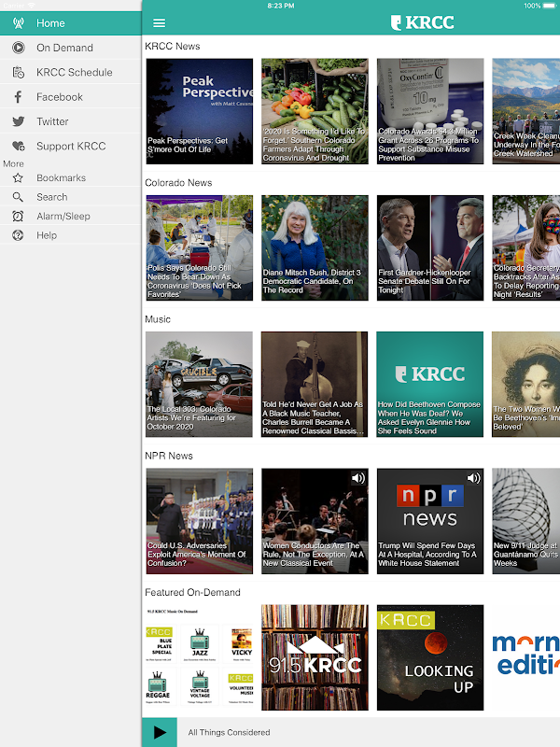Open the Charles Burrell bassist story
The image size is (560, 747).
point(315,384)
